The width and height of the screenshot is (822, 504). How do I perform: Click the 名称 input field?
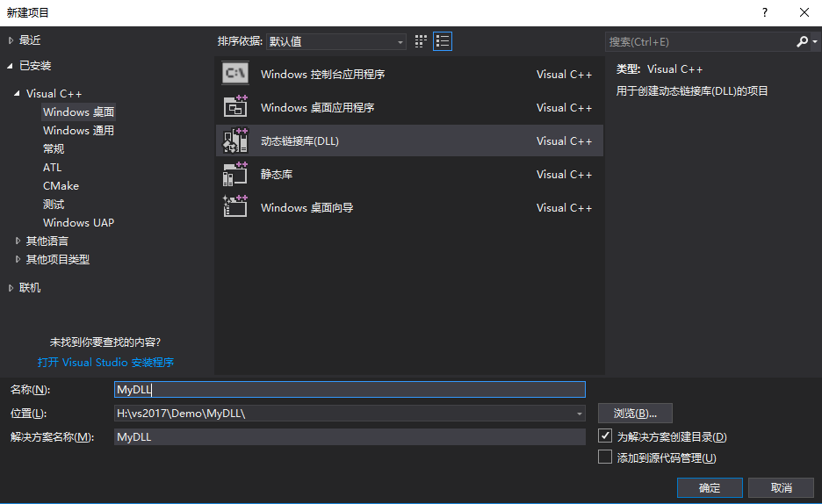pos(350,389)
